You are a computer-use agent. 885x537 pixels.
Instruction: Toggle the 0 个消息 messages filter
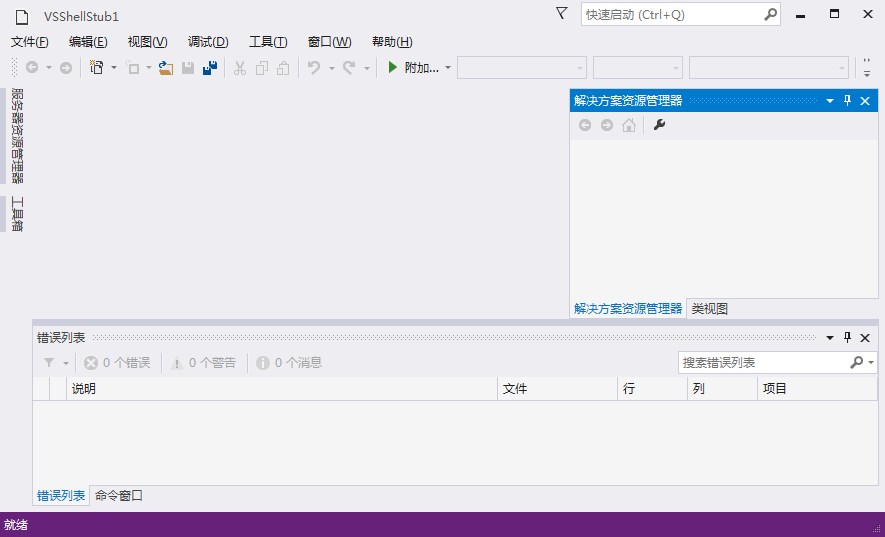pyautogui.click(x=289, y=363)
